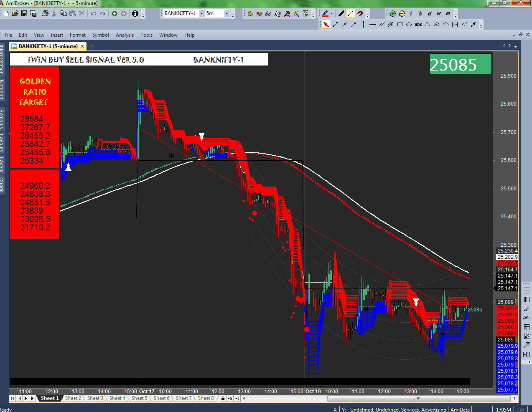532x412 pixels.
Task: Open the Format menu
Action: [x=78, y=35]
